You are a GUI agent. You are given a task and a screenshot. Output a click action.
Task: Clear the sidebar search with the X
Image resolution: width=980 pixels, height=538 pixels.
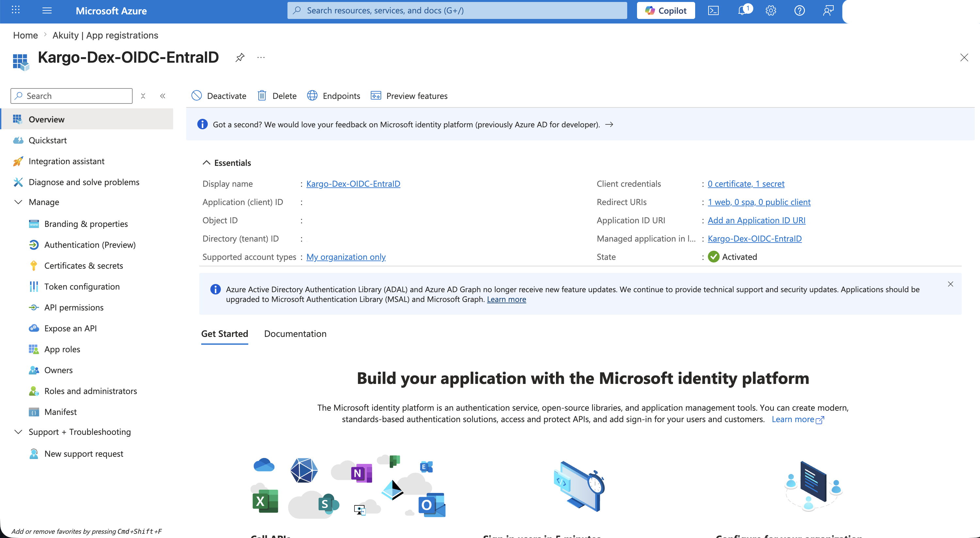tap(143, 96)
